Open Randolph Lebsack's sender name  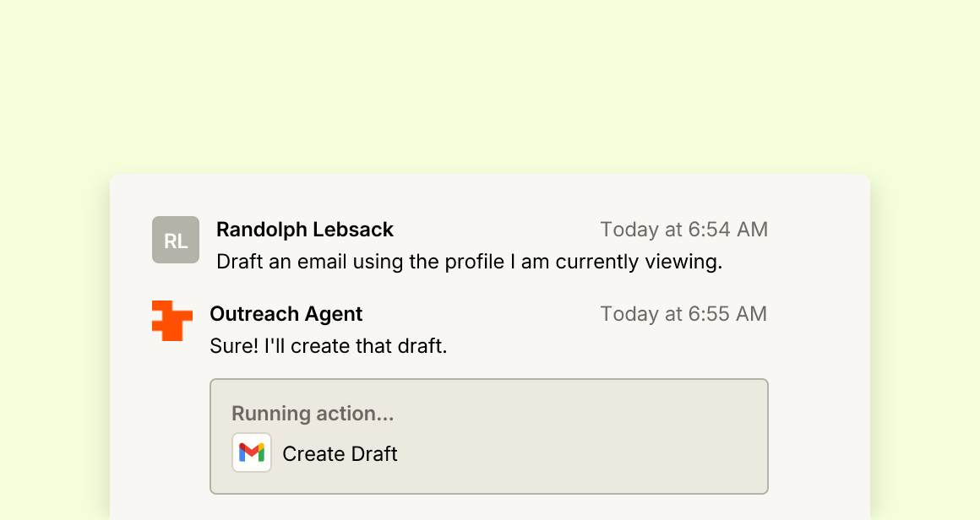coord(304,230)
